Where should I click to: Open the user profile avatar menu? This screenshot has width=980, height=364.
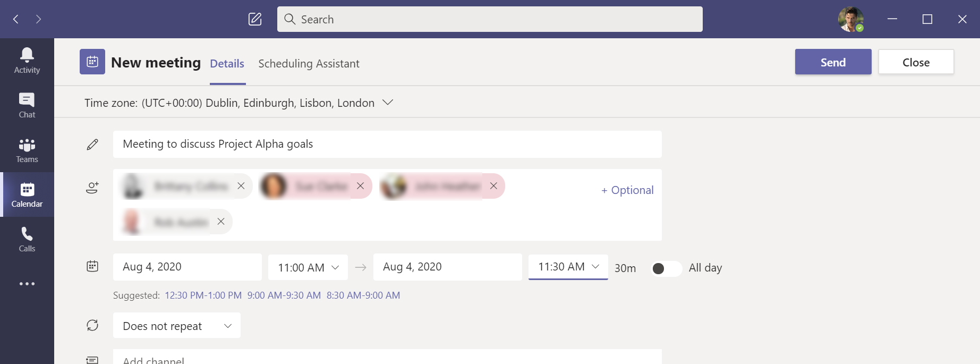(x=850, y=20)
